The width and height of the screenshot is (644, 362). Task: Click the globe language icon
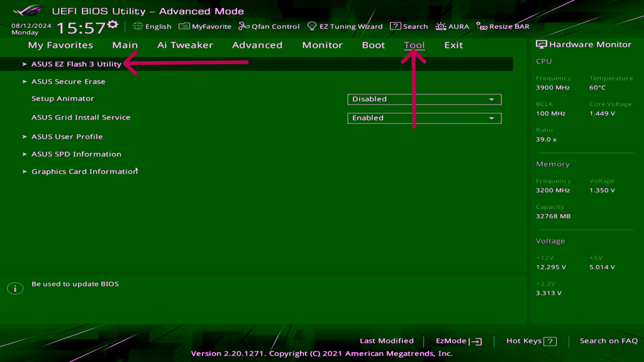[x=138, y=26]
